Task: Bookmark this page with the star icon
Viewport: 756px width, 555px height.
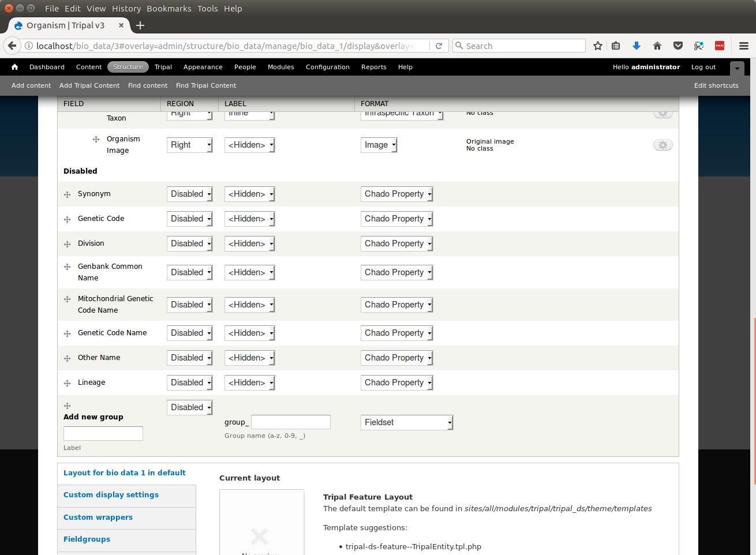Action: [x=598, y=46]
